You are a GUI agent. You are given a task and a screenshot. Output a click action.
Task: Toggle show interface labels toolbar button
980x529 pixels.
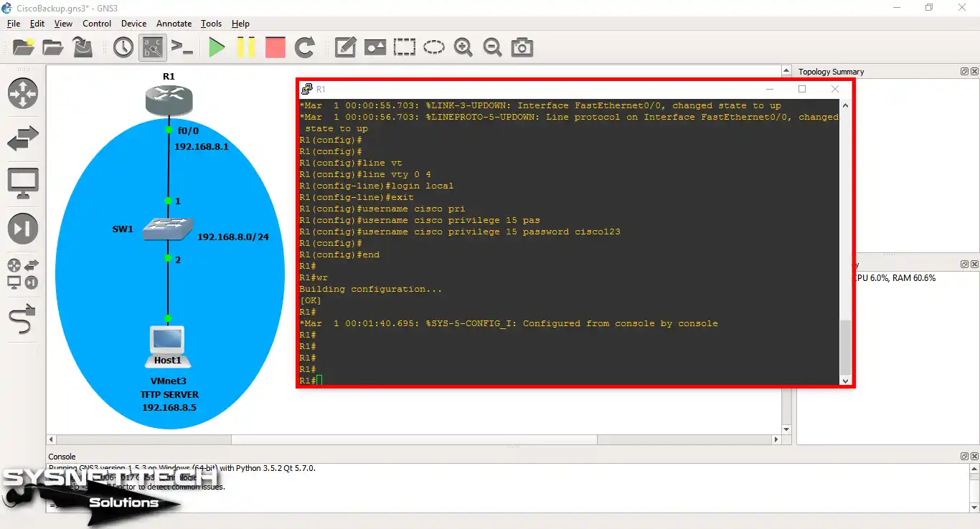(153, 48)
